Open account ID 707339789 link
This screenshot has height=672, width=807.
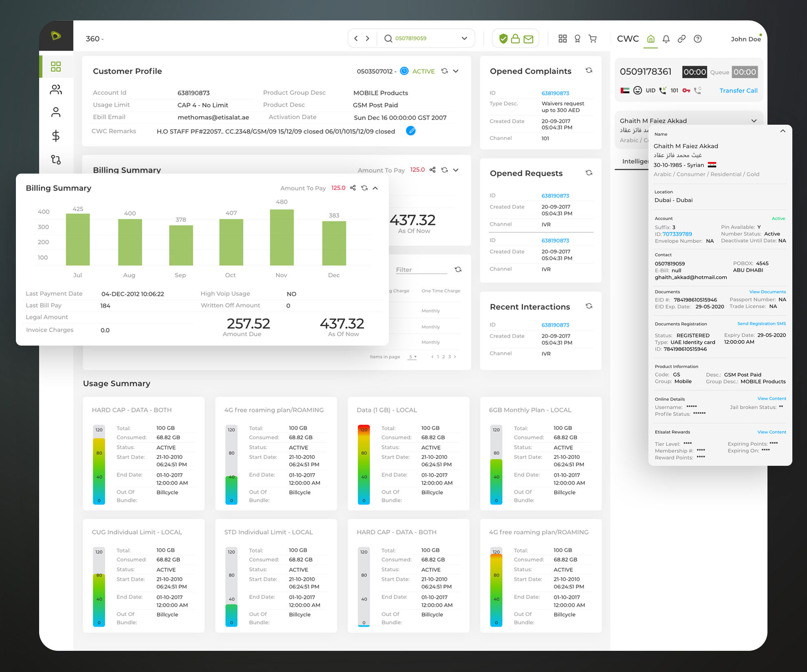pyautogui.click(x=677, y=234)
